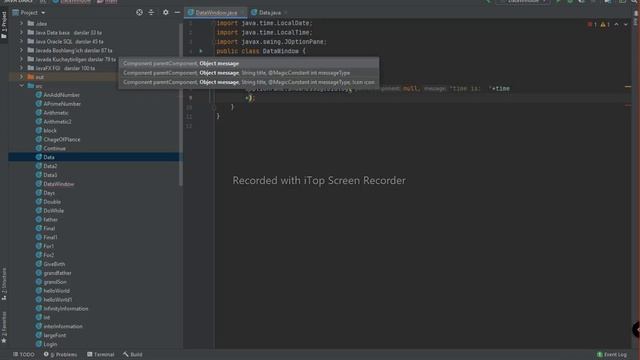The image size is (640, 360).
Task: Click the collapse all icon in Project panel header
Action: [151, 13]
